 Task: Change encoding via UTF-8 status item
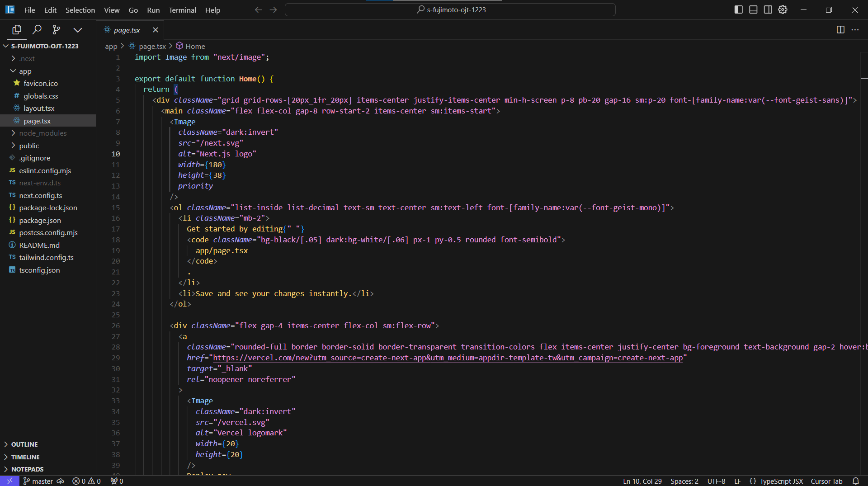coord(716,481)
